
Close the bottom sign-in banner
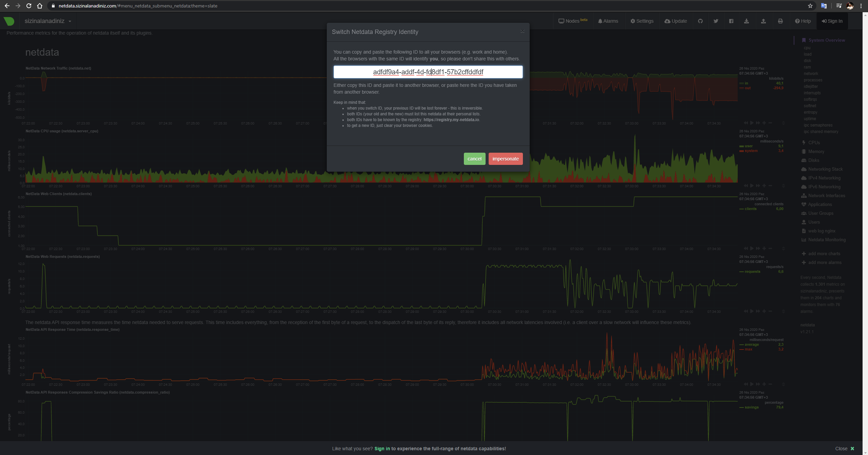coord(845,449)
